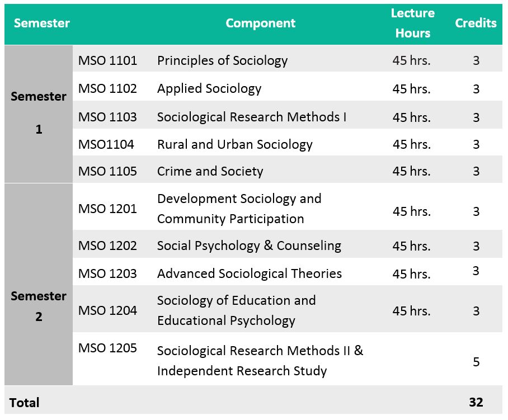Click the Component column header

click(x=260, y=23)
